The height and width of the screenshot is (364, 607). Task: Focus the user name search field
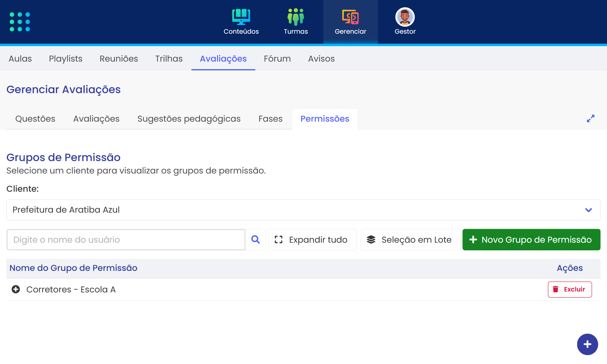point(126,240)
